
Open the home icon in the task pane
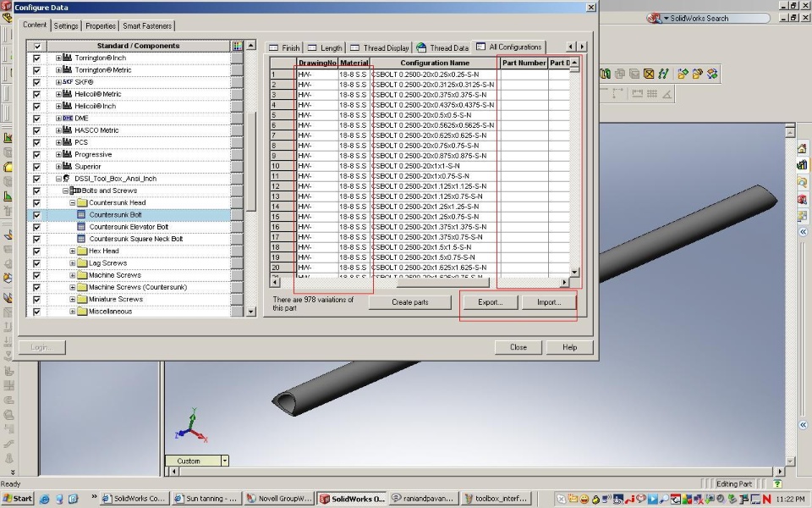pyautogui.click(x=802, y=149)
